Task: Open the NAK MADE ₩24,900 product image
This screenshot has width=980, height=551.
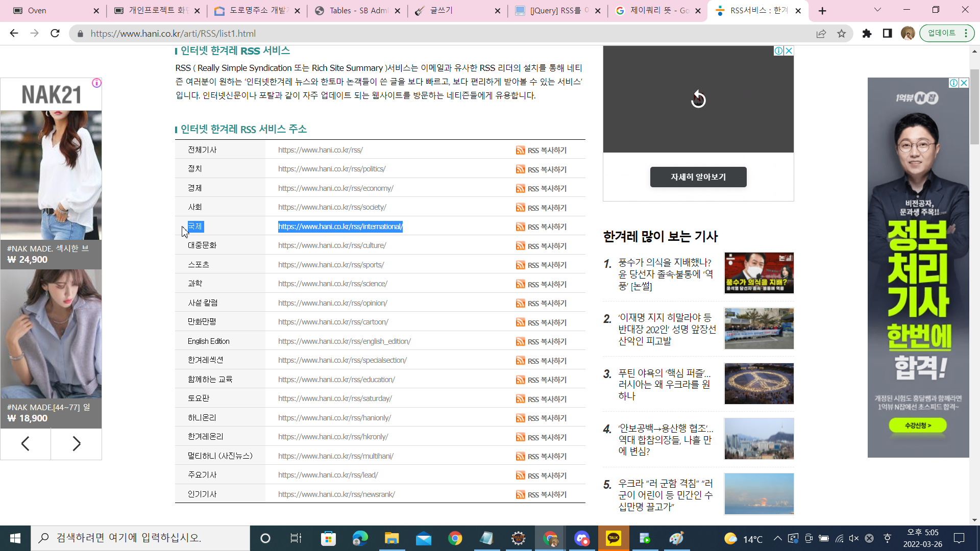Action: 51,175
